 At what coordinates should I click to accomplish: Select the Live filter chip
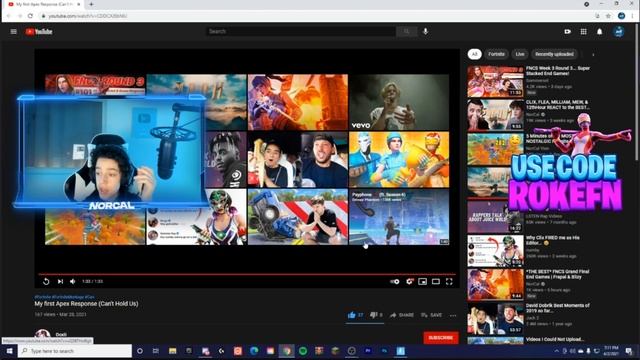point(520,54)
